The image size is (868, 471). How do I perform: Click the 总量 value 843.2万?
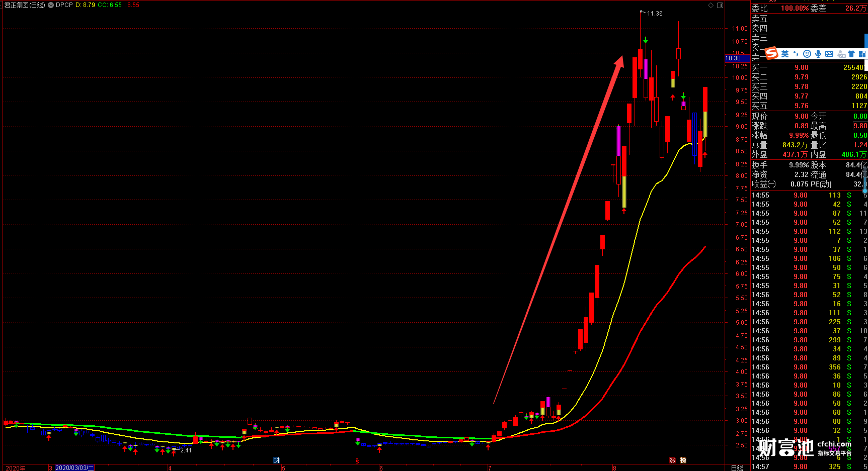795,145
